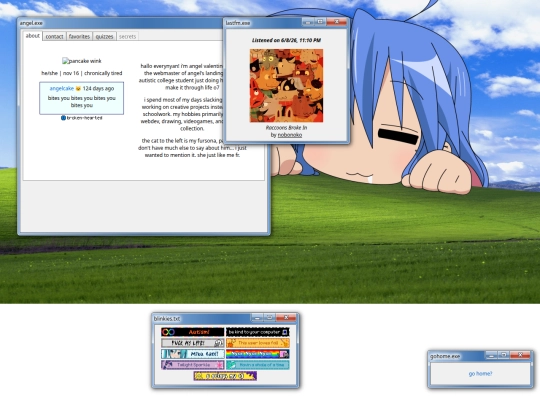Open the quizzes tab
Image resolution: width=540 pixels, height=405 pixels.
coord(104,37)
